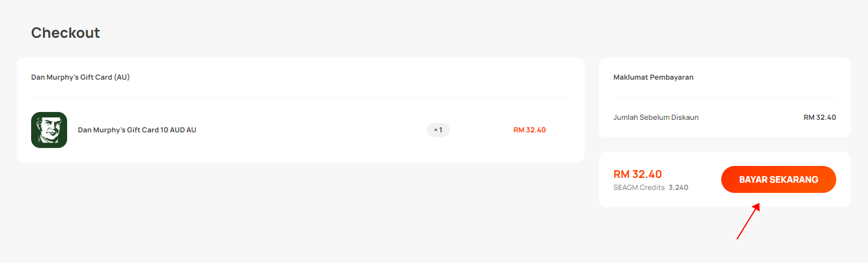Click the BAYAR SEKARANG button

click(778, 180)
